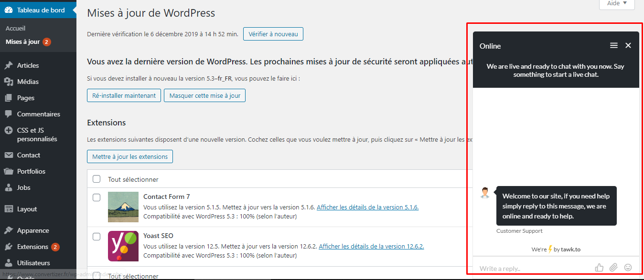Click the Contact envelope icon

pyautogui.click(x=9, y=155)
